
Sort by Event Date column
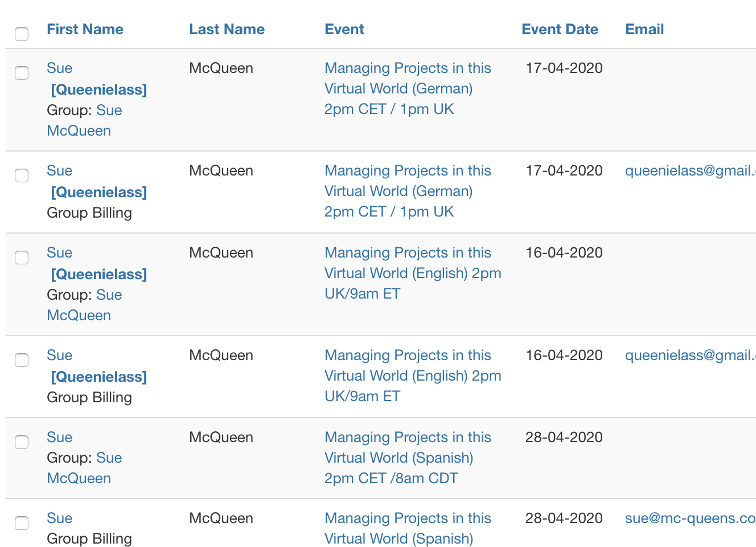(560, 30)
